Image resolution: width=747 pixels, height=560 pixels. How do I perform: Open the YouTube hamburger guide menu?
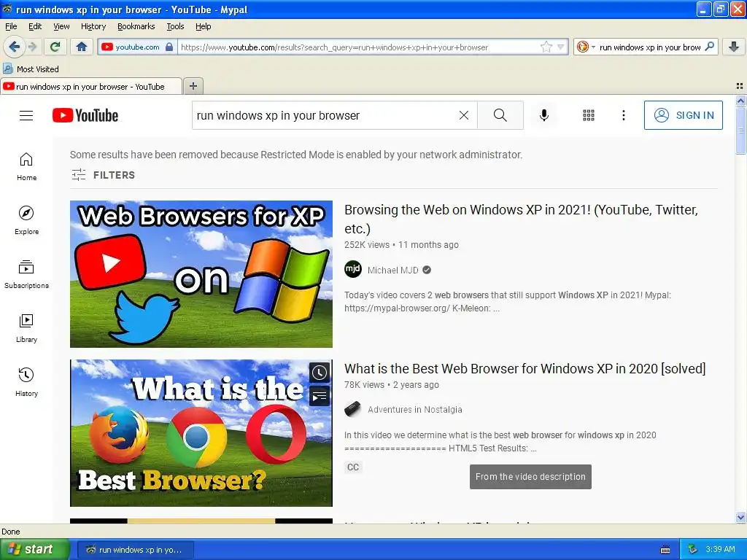26,115
